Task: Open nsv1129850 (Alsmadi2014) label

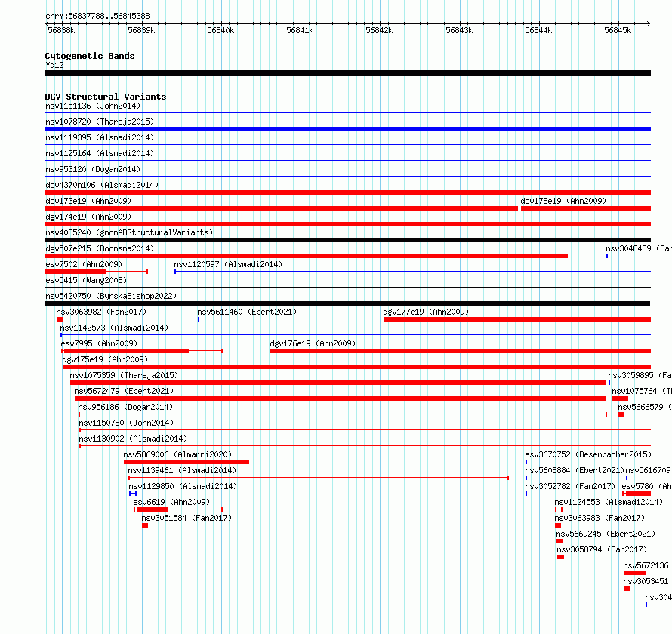Action: point(183,486)
